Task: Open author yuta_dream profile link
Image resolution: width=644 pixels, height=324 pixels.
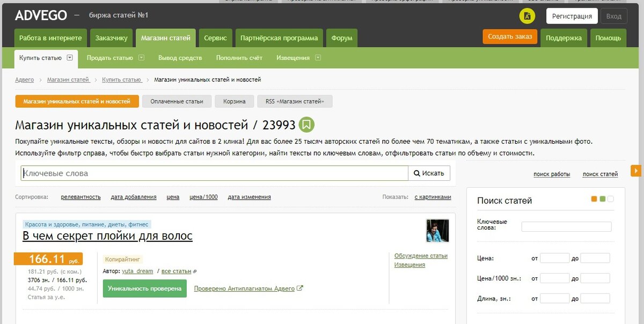Action: [137, 271]
